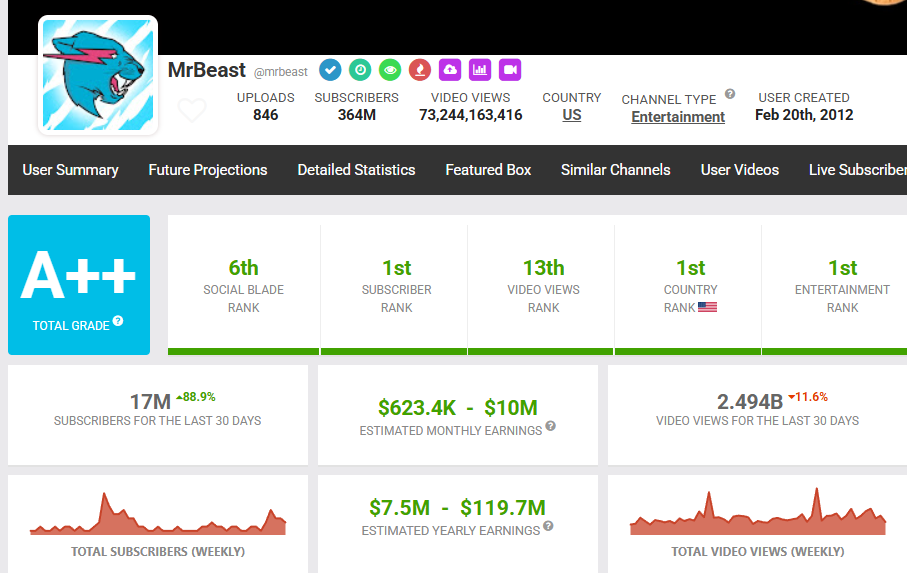The width and height of the screenshot is (907, 573).
Task: Click the blue verified checkmark badge
Action: (x=330, y=70)
